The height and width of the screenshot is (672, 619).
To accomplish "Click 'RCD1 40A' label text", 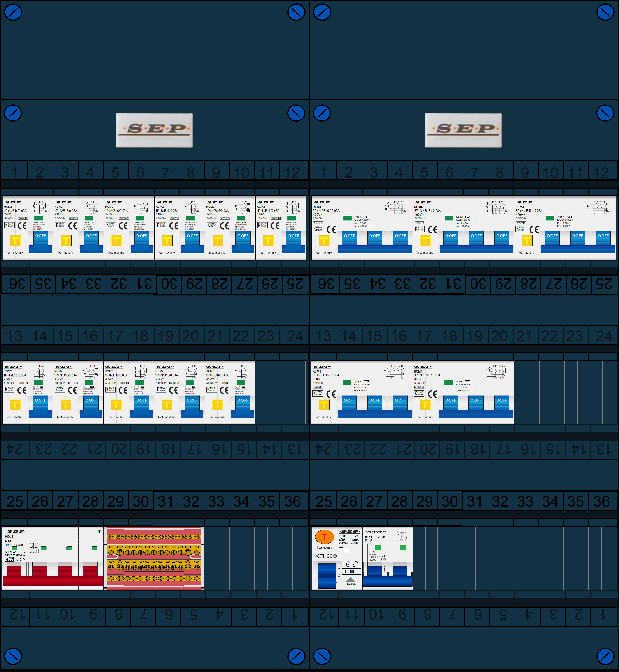I will point(342,538).
